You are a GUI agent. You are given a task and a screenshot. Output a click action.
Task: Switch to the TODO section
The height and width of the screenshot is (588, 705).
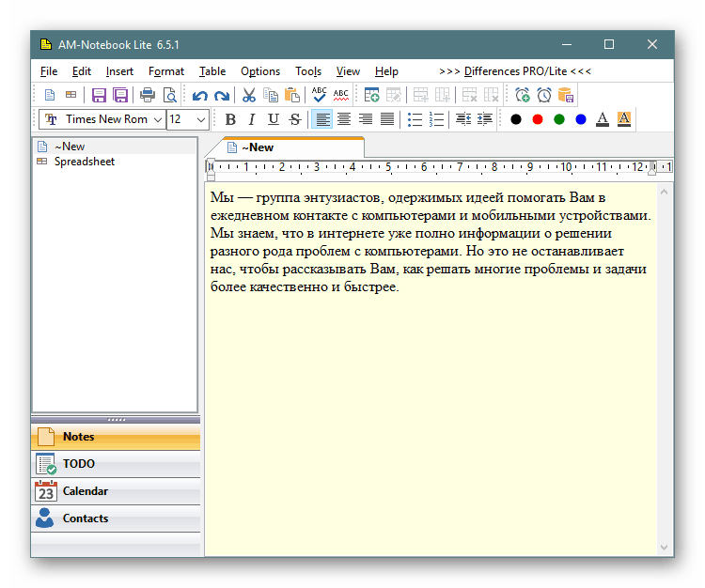pos(79,464)
